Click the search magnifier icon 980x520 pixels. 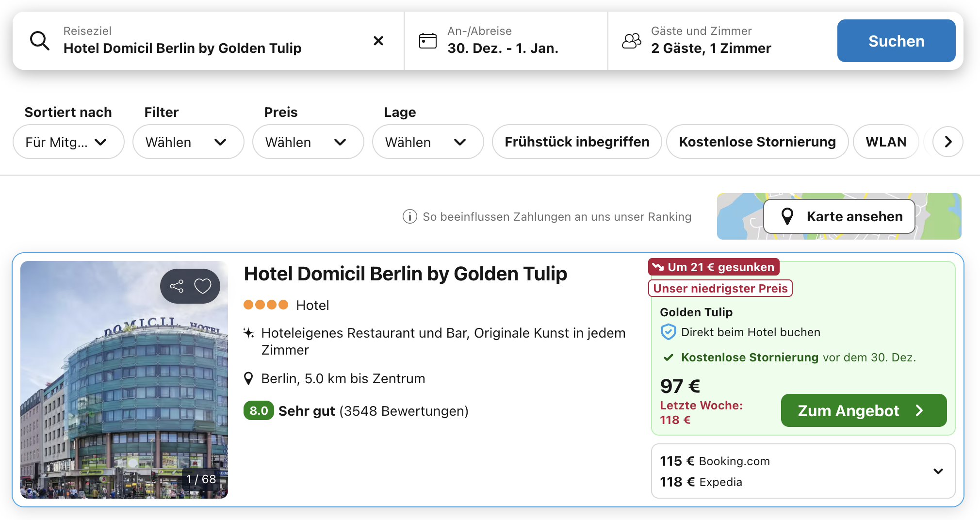40,41
